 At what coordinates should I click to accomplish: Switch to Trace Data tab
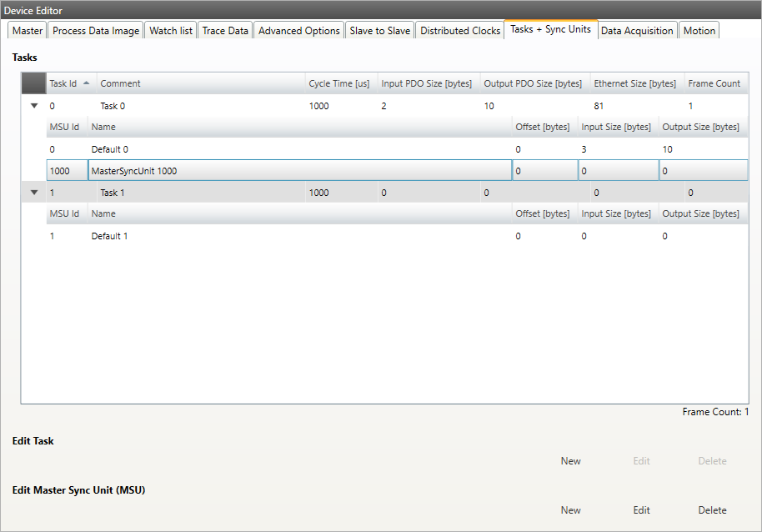point(225,31)
